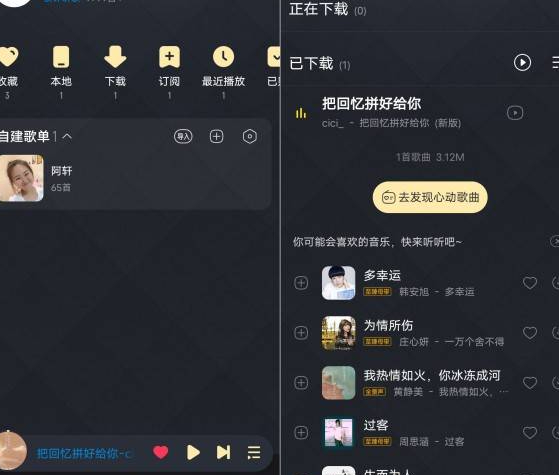
Task: Play all downloaded songs button
Action: [x=522, y=62]
